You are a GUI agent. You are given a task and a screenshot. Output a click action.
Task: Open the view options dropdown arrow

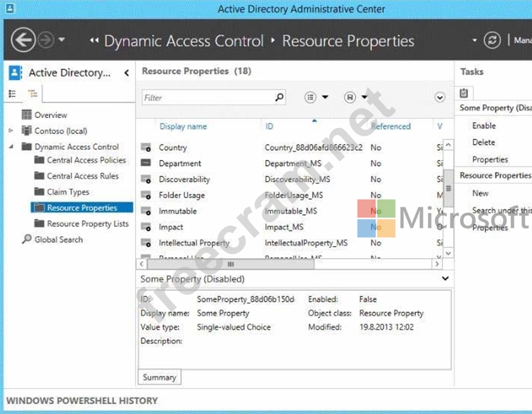(x=325, y=97)
